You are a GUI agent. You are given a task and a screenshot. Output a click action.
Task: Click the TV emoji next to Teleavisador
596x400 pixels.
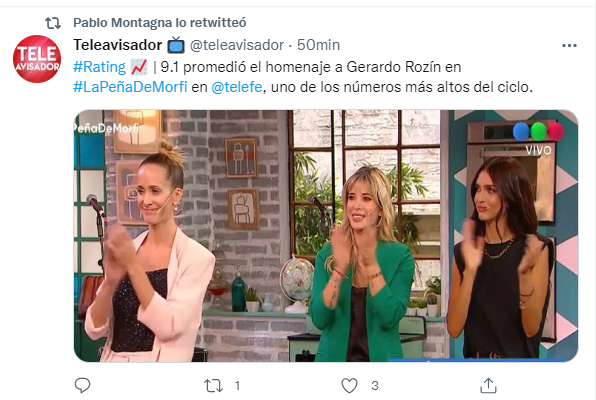[x=176, y=45]
